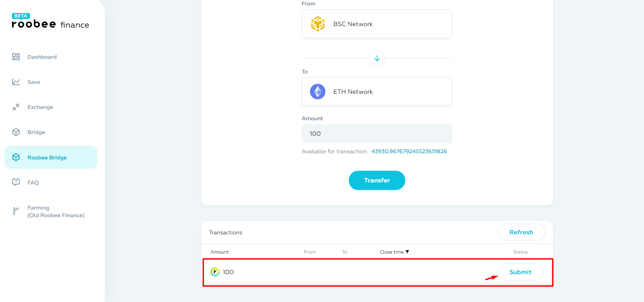Submit the pending 100 transaction
Viewport: 644px width, 302px height.
click(520, 272)
